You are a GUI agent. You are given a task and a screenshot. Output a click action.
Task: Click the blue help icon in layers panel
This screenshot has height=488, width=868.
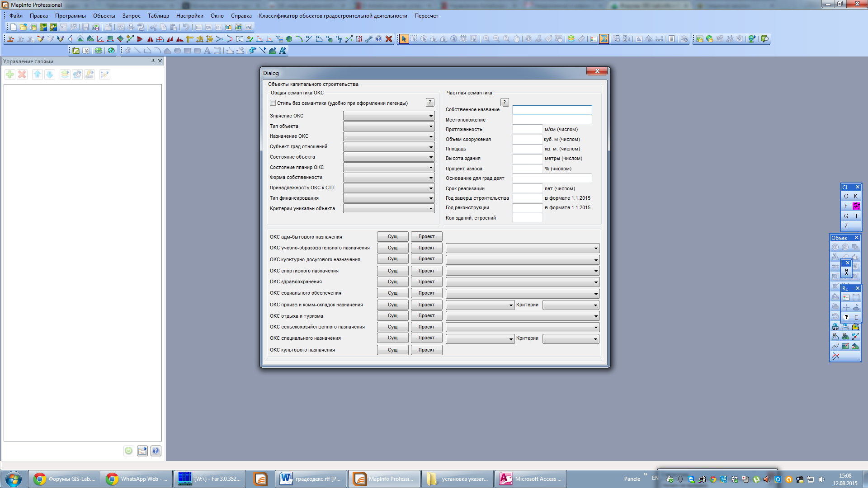coord(156,451)
